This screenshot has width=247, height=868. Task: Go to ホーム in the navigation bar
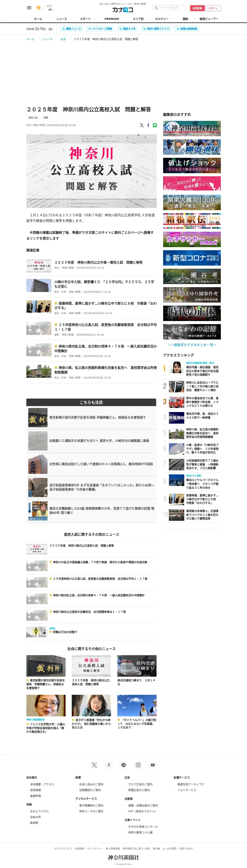[x=38, y=19]
